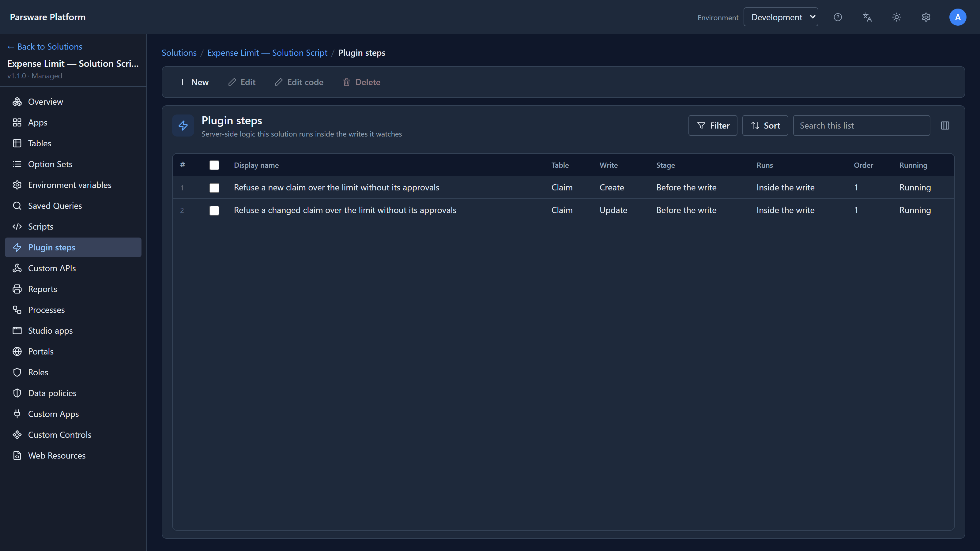Open the help icon in top bar
Viewport: 980px width, 551px height.
tap(837, 17)
